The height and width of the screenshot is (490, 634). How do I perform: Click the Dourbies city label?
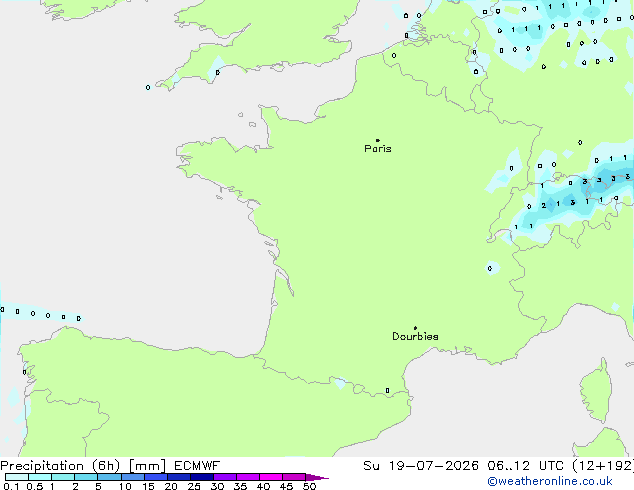[415, 336]
